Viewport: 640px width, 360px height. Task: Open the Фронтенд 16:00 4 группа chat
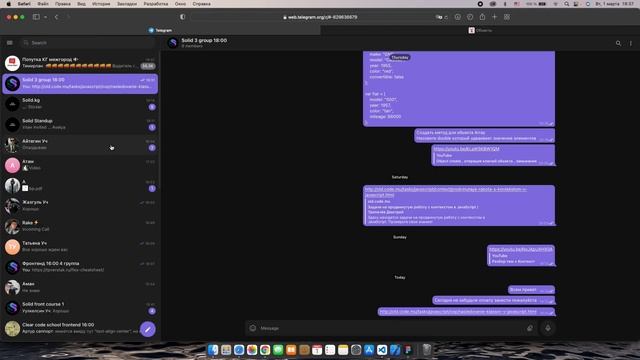pos(80,267)
